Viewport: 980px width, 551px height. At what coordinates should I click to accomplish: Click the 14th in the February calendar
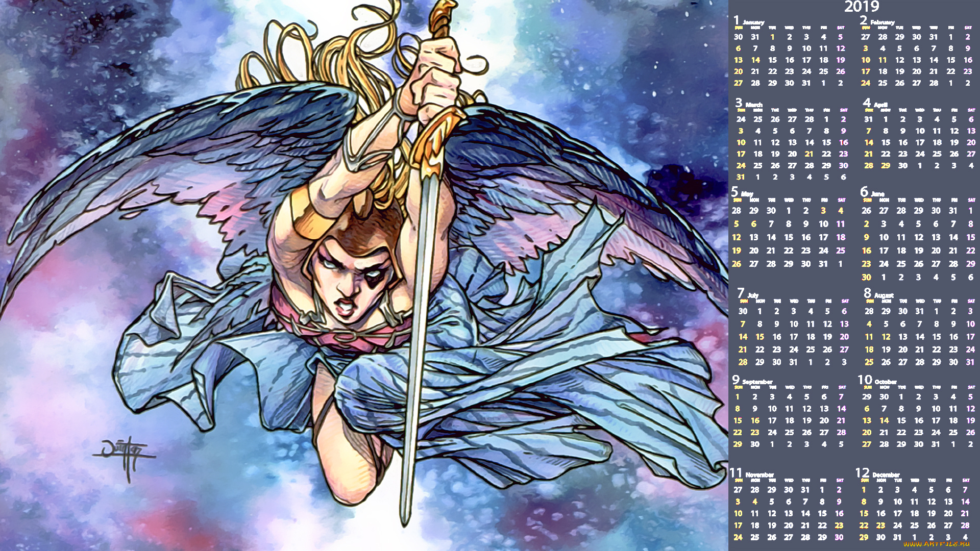click(x=934, y=60)
